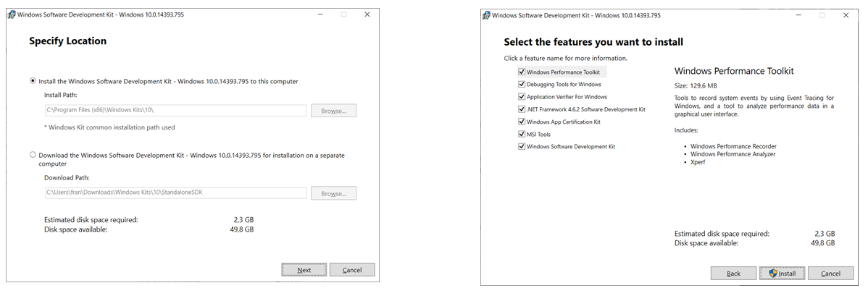
Task: Uncheck the Windows Performance Toolkit checkbox
Action: (522, 72)
